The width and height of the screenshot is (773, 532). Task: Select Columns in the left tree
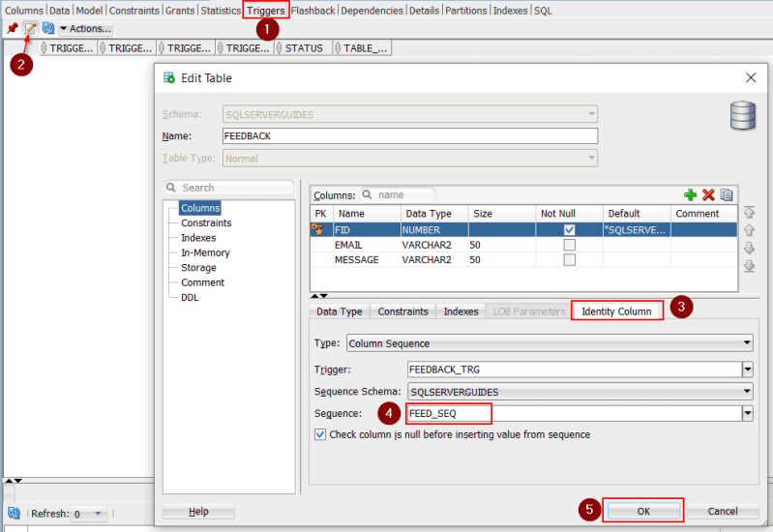pos(200,208)
